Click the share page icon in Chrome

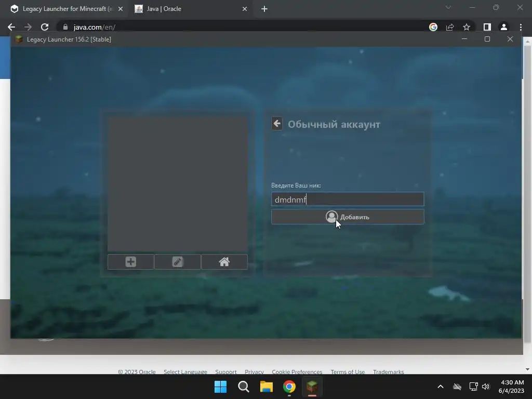pyautogui.click(x=450, y=27)
